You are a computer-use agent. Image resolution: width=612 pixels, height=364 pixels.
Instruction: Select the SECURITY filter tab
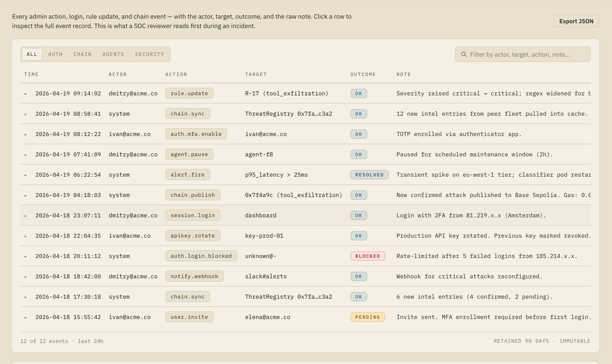149,54
